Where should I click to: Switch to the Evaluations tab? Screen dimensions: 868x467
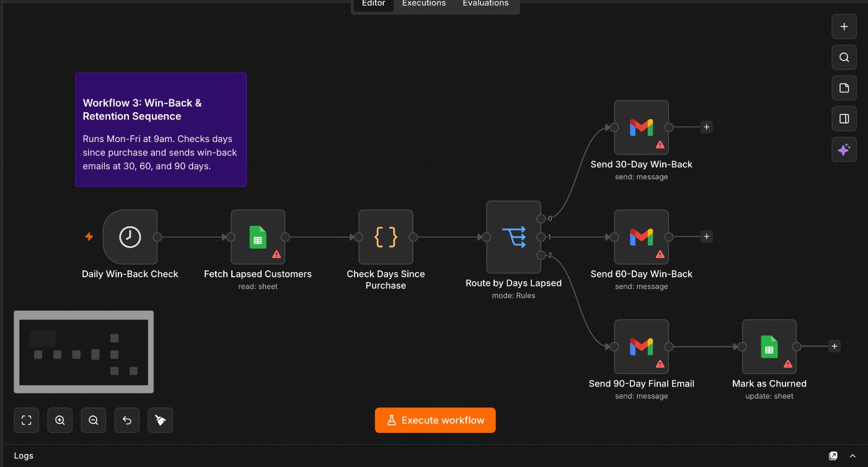pos(485,4)
